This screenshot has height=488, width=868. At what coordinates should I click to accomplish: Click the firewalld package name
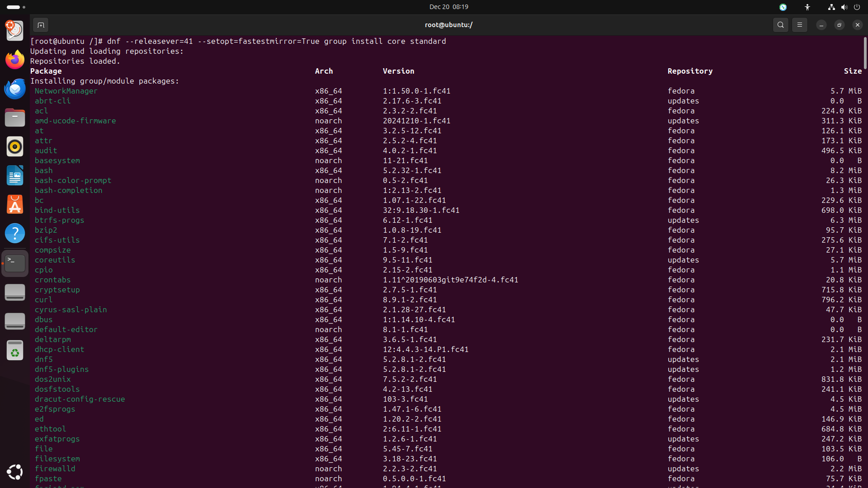pyautogui.click(x=55, y=469)
